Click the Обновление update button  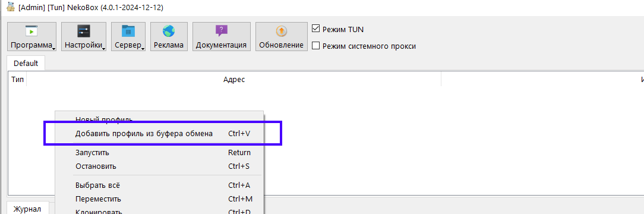[282, 36]
